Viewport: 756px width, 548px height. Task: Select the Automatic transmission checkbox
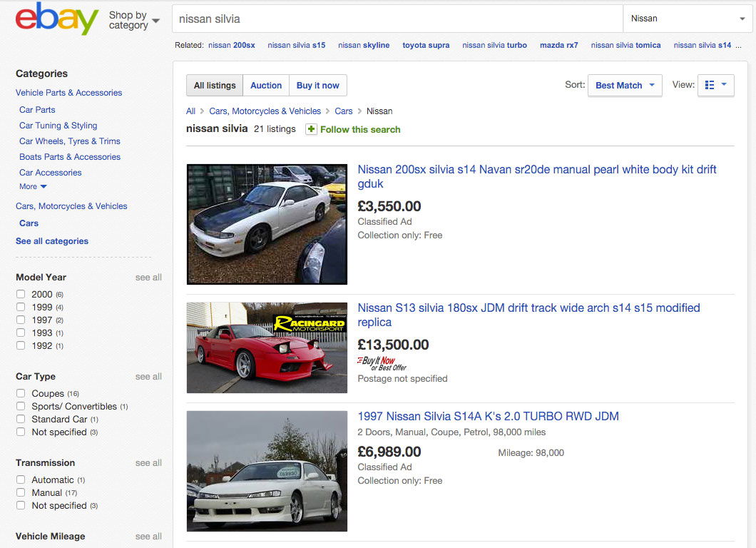(21, 479)
